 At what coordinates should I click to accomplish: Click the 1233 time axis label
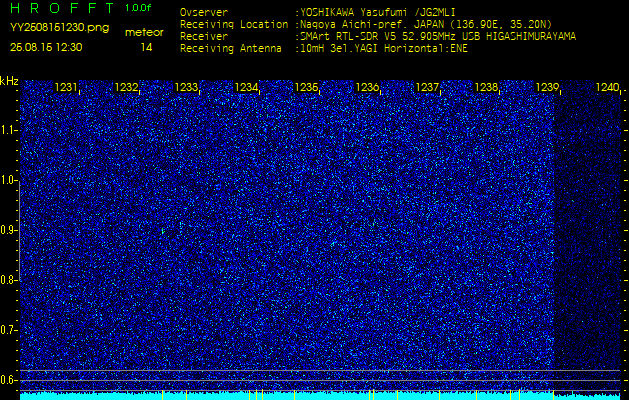(186, 87)
